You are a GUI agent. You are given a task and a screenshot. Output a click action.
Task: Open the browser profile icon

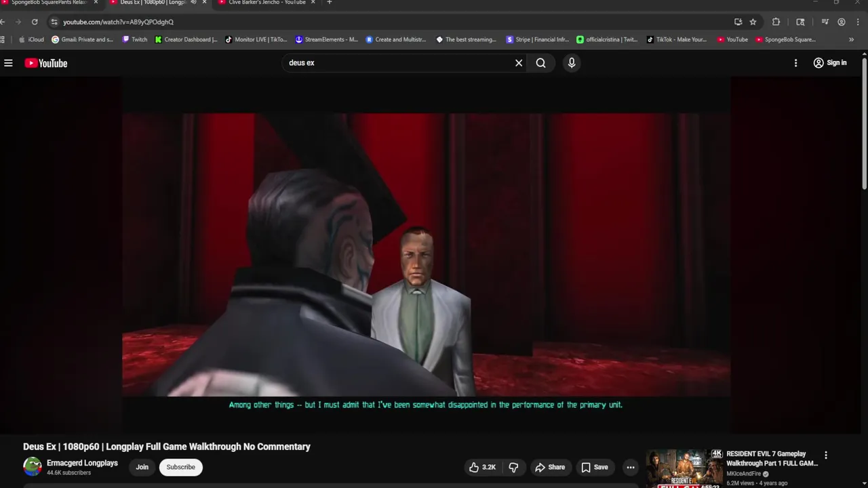point(842,22)
